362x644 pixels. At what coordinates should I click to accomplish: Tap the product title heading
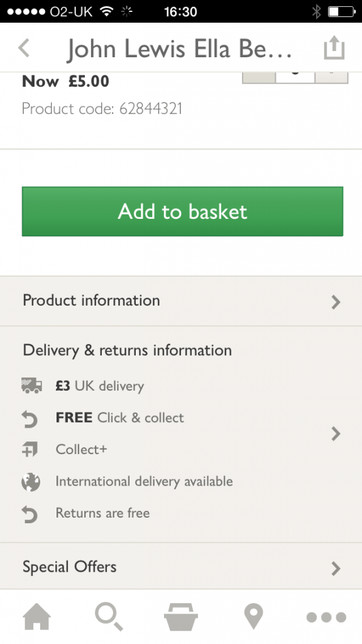[179, 48]
